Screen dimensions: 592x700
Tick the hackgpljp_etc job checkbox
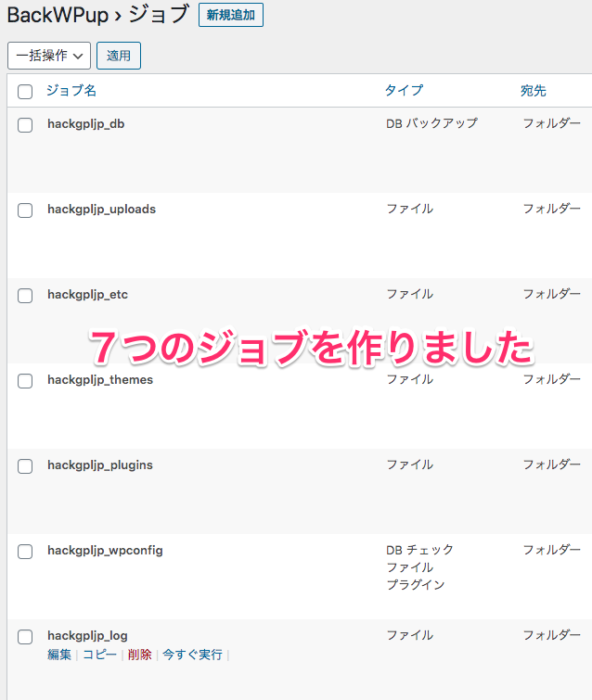click(x=25, y=296)
